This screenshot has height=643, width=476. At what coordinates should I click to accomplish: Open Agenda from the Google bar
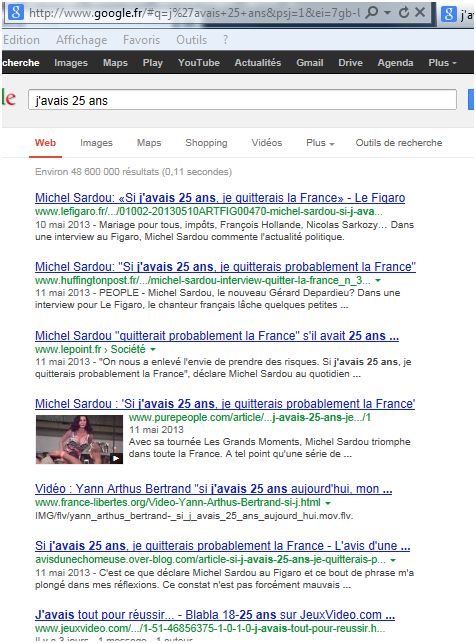point(395,63)
